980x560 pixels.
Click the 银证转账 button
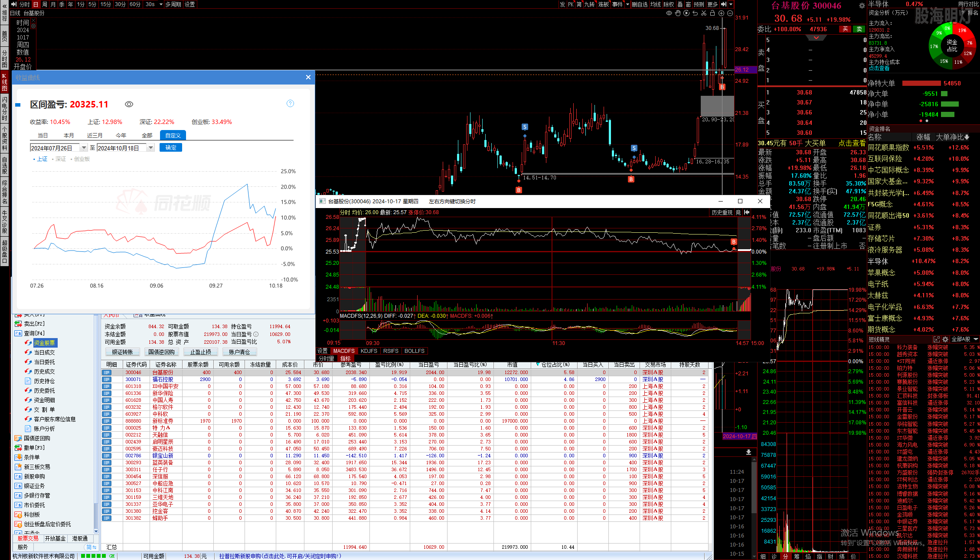coord(122,352)
